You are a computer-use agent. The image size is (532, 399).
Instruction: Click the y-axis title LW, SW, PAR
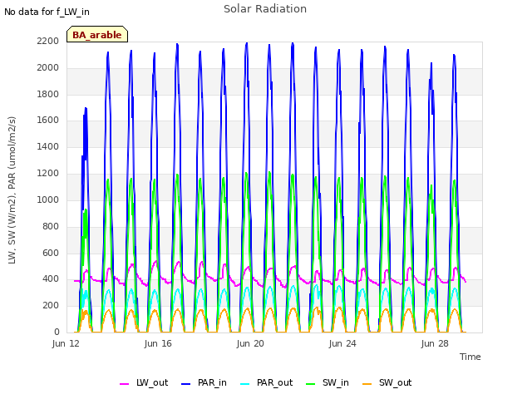point(12,190)
